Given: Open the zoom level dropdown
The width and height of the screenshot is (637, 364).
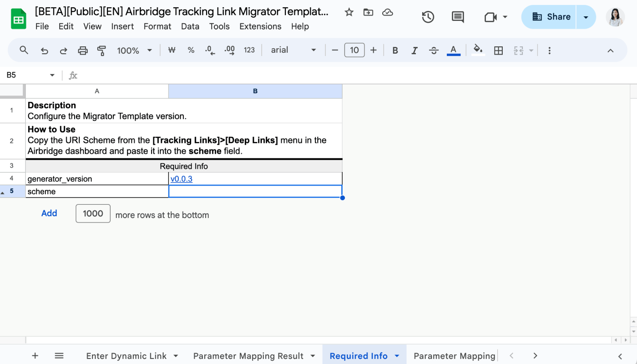Looking at the screenshot, I should click(134, 51).
